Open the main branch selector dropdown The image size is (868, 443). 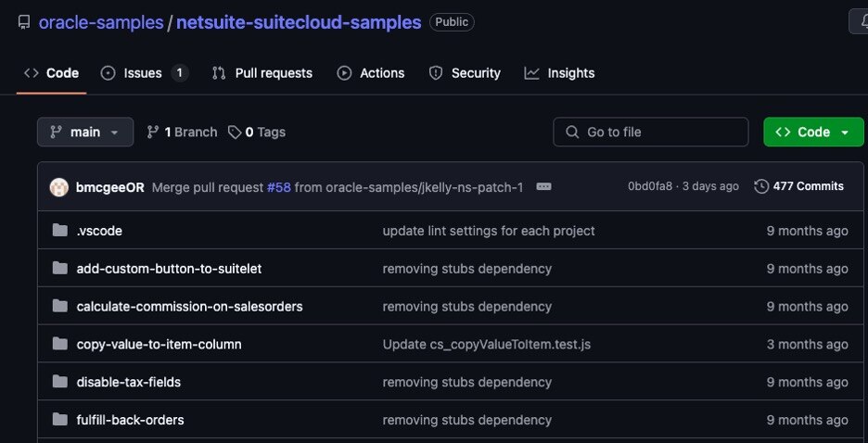(x=85, y=133)
